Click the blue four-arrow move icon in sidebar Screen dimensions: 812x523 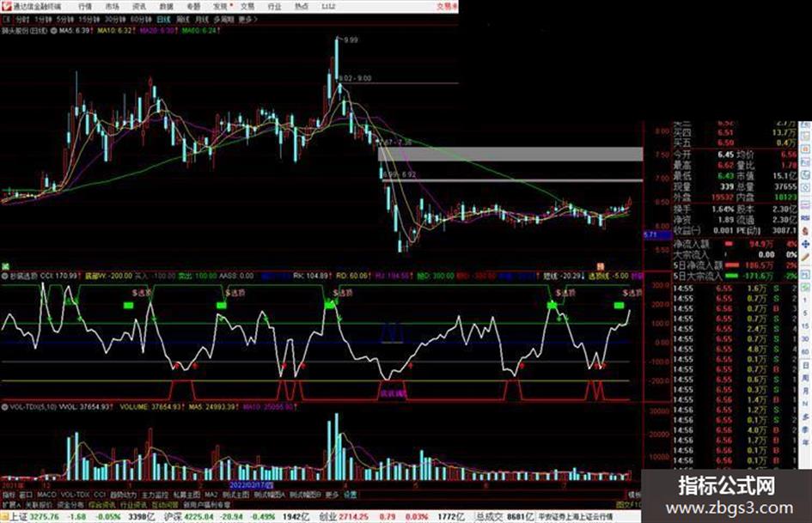click(x=805, y=244)
